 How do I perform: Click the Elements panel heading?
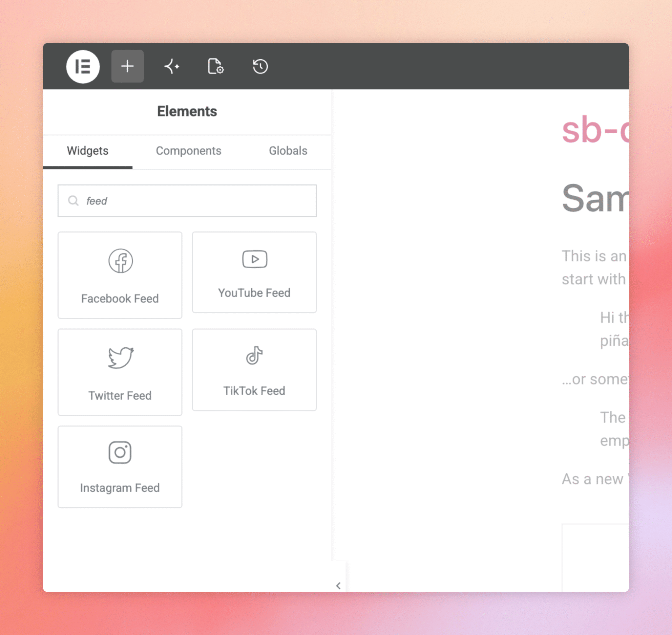[x=187, y=111]
